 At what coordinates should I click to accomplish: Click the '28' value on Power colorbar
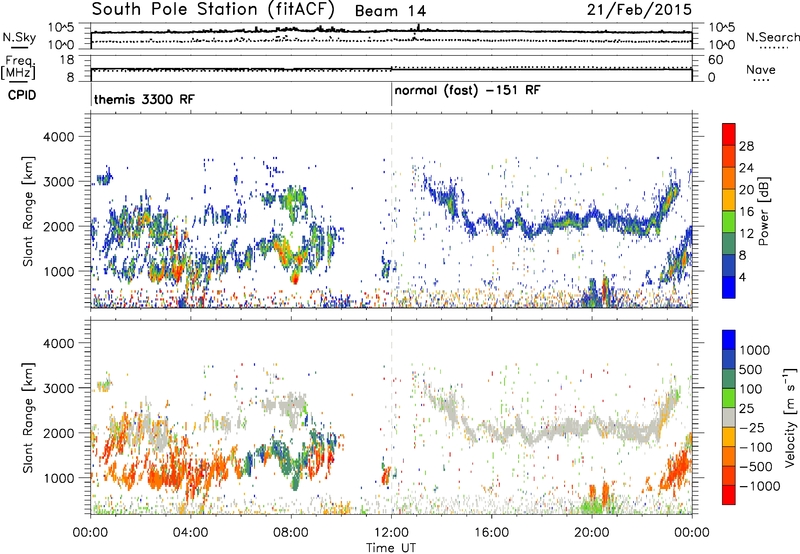746,146
